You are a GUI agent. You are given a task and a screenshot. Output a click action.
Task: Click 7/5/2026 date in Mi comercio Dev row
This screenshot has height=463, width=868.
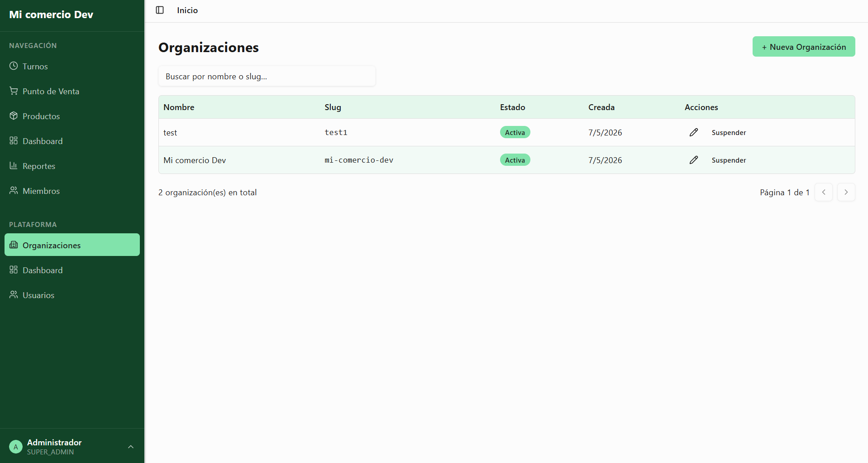pyautogui.click(x=605, y=160)
